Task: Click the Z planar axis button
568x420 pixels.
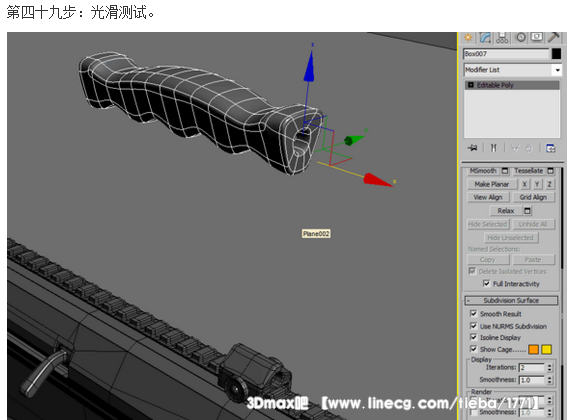Action: [x=550, y=184]
